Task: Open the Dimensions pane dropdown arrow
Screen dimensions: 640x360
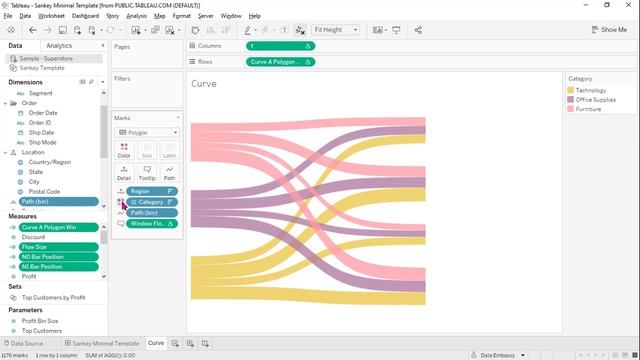Action: pyautogui.click(x=102, y=82)
